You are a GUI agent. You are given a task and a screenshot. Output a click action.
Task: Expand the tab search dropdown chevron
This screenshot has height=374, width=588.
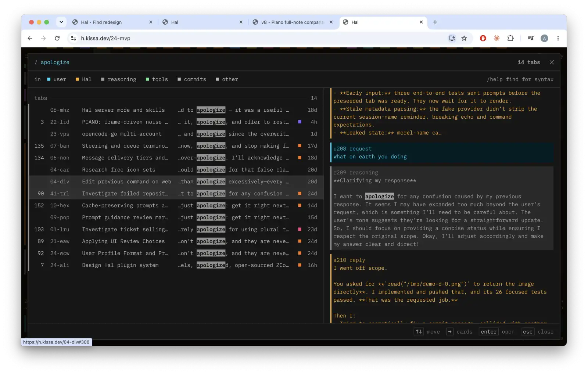coord(61,22)
